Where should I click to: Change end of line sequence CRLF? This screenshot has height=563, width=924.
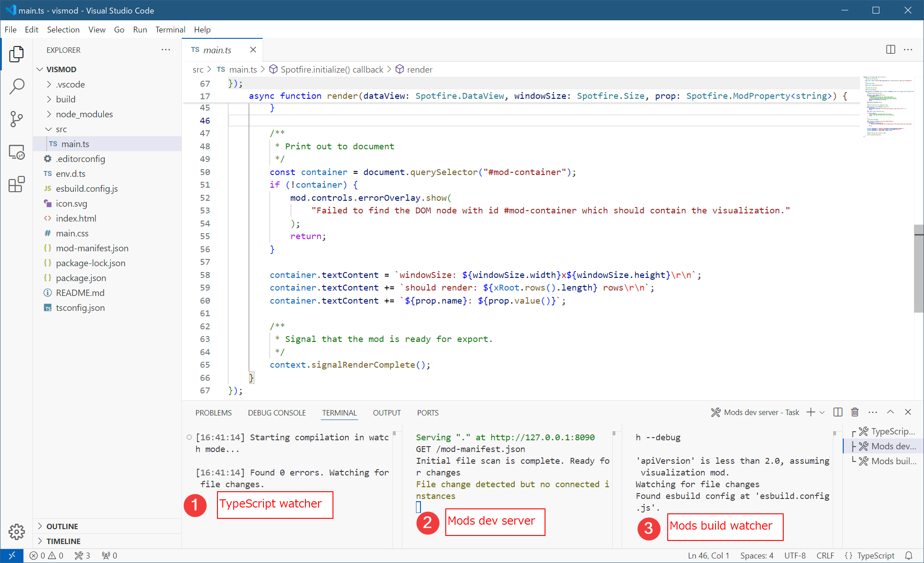[825, 555]
